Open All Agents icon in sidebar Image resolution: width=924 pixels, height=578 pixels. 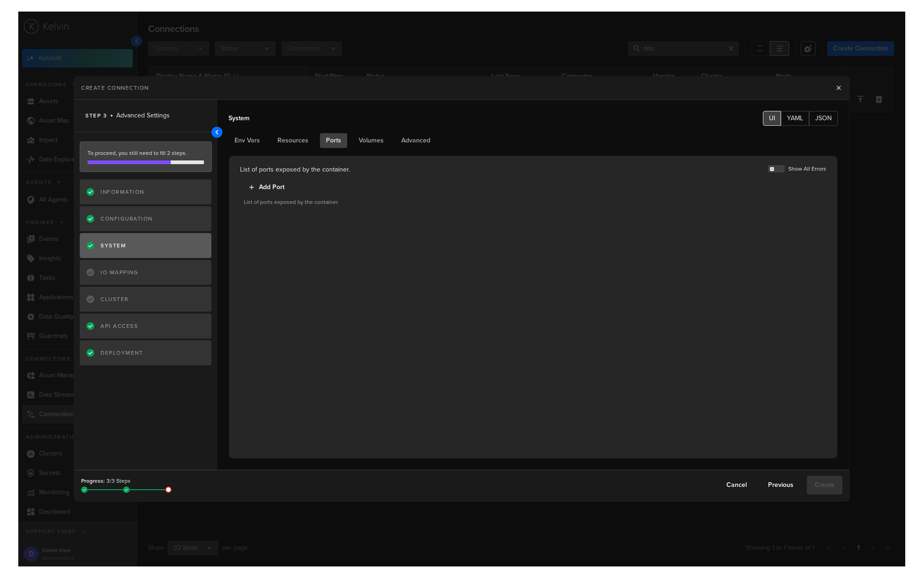pyautogui.click(x=31, y=200)
